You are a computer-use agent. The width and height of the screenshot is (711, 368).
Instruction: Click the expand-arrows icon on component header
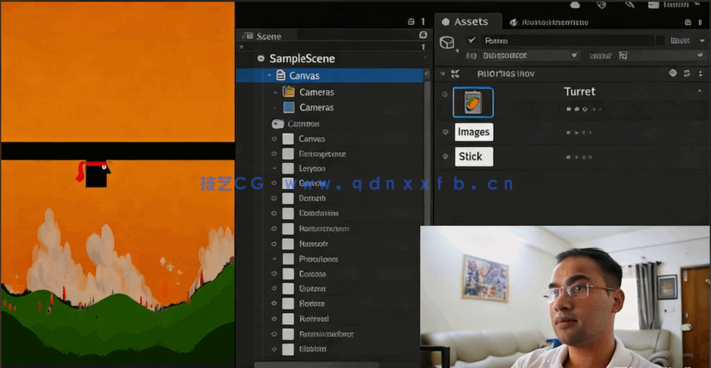(x=455, y=73)
